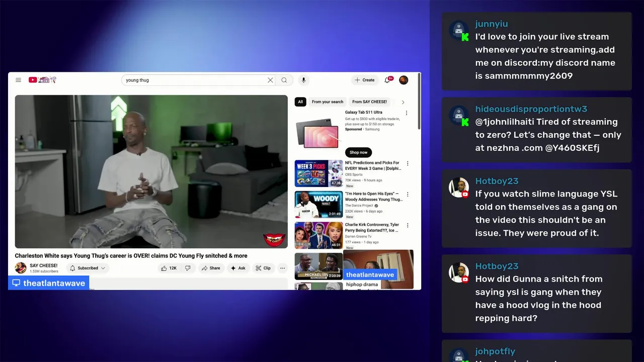Click the Ask button
The width and height of the screenshot is (644, 362).
click(238, 268)
